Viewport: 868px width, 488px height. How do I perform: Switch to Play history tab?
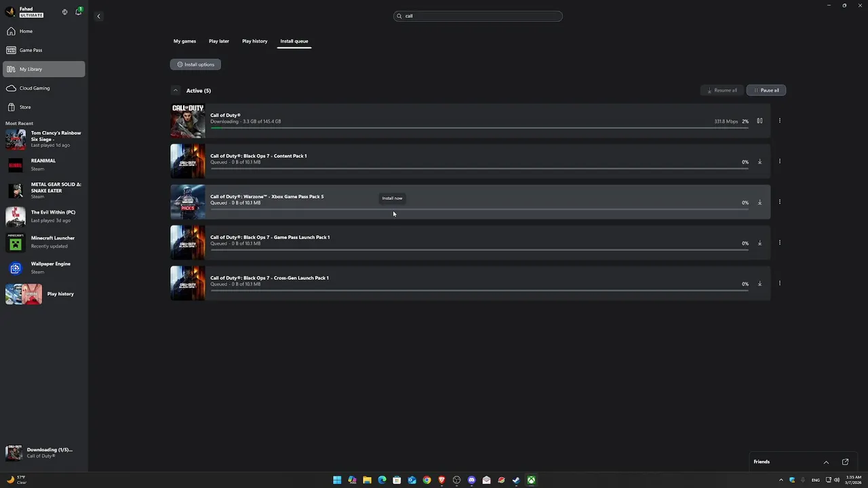(255, 41)
